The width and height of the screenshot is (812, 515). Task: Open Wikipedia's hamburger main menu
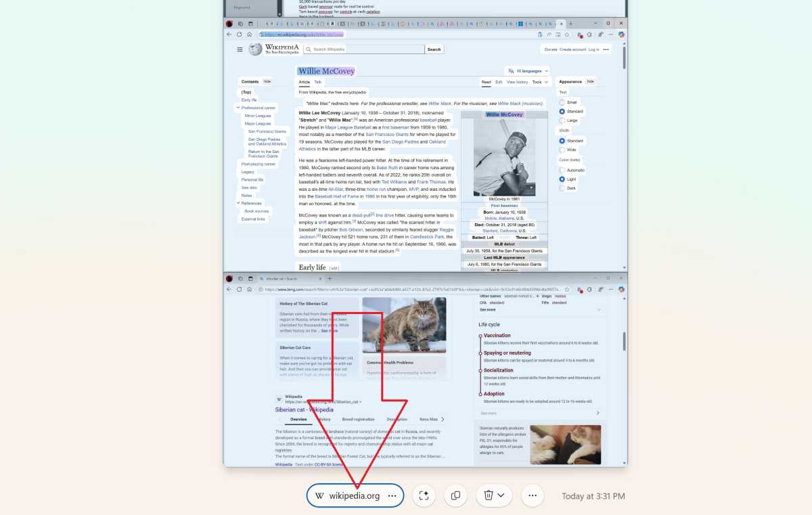[240, 49]
